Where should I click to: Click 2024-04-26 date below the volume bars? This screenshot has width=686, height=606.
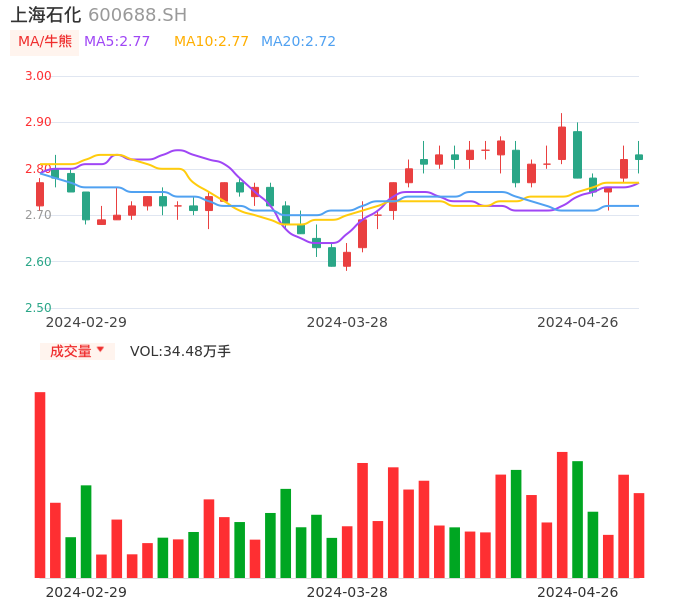pyautogui.click(x=578, y=592)
